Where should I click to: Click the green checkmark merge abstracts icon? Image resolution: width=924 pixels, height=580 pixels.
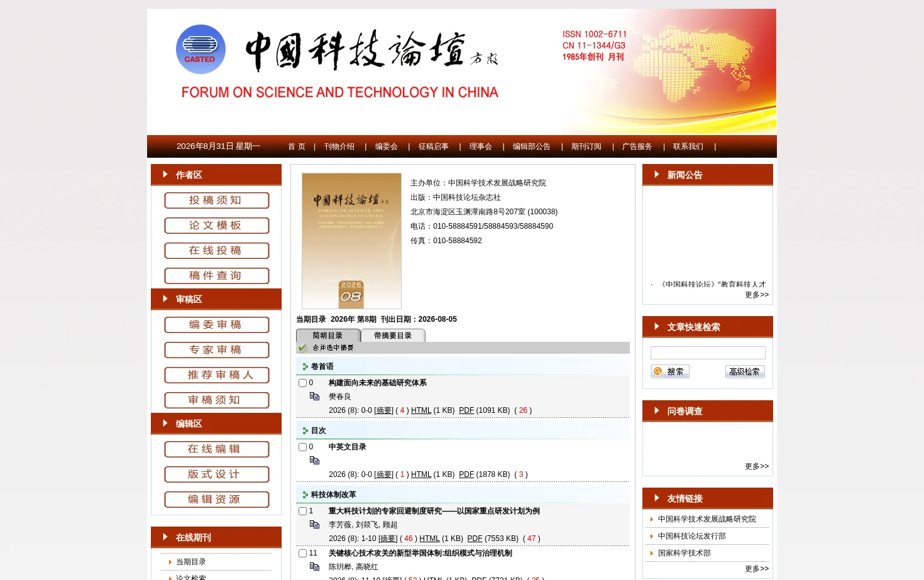[302, 347]
